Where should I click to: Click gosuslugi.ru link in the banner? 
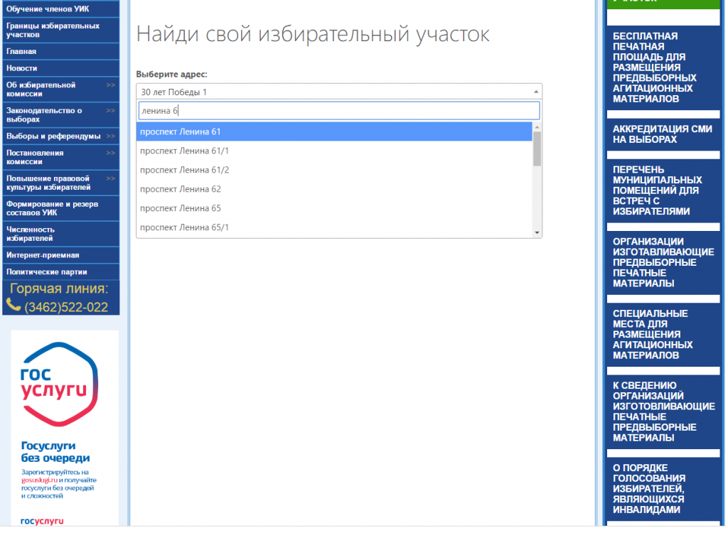point(39,480)
